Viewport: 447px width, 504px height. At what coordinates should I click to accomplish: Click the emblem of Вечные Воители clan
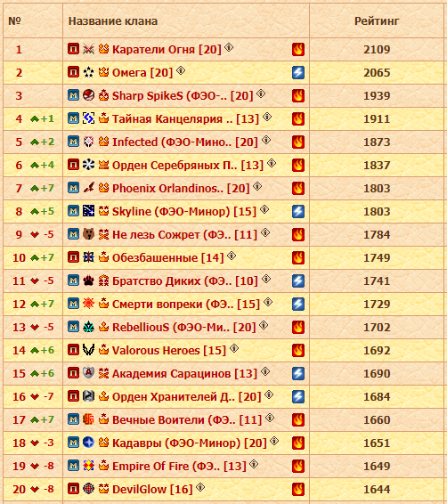point(88,419)
